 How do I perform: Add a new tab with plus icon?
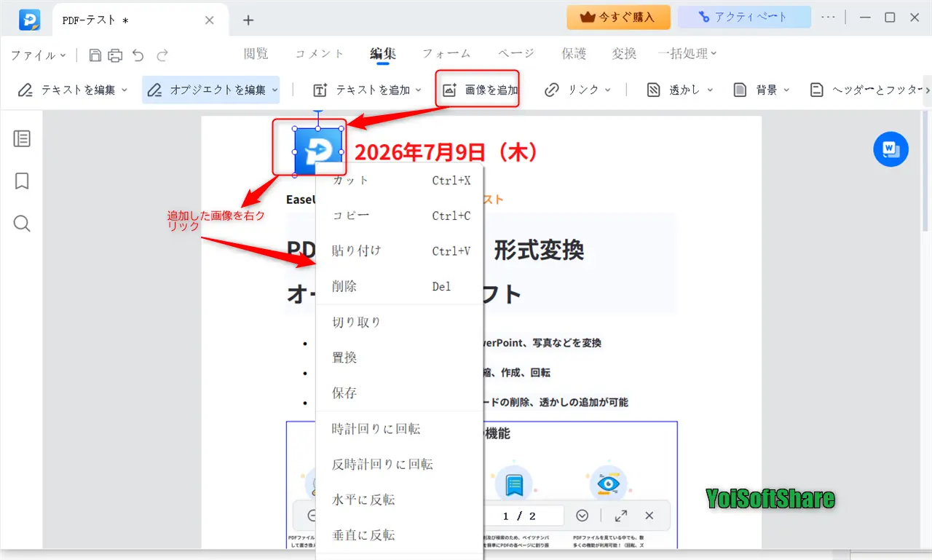pyautogui.click(x=248, y=20)
